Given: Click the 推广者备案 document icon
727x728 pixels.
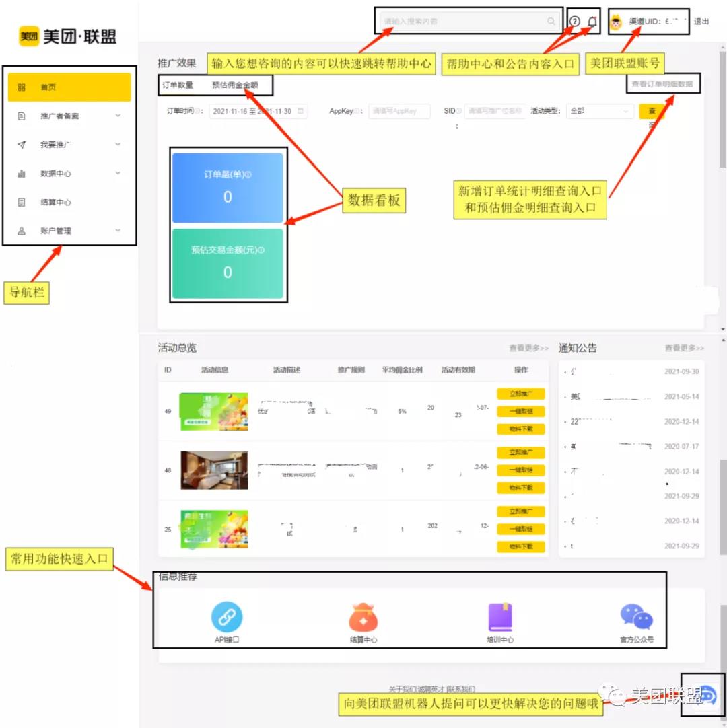Looking at the screenshot, I should click(x=22, y=116).
